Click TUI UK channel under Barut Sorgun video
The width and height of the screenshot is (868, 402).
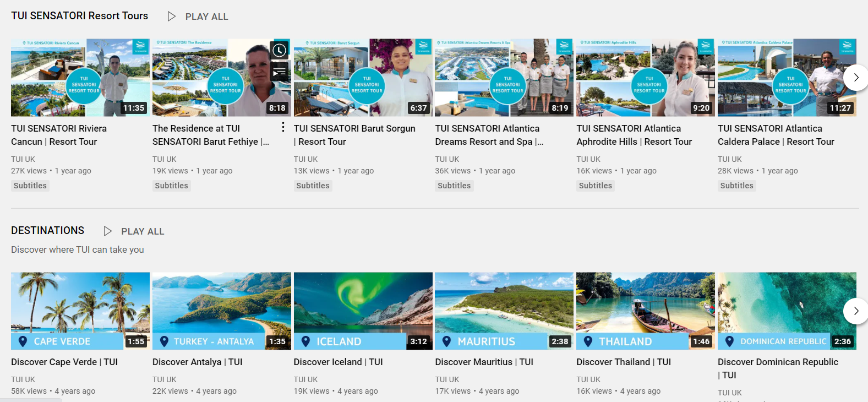pos(306,159)
